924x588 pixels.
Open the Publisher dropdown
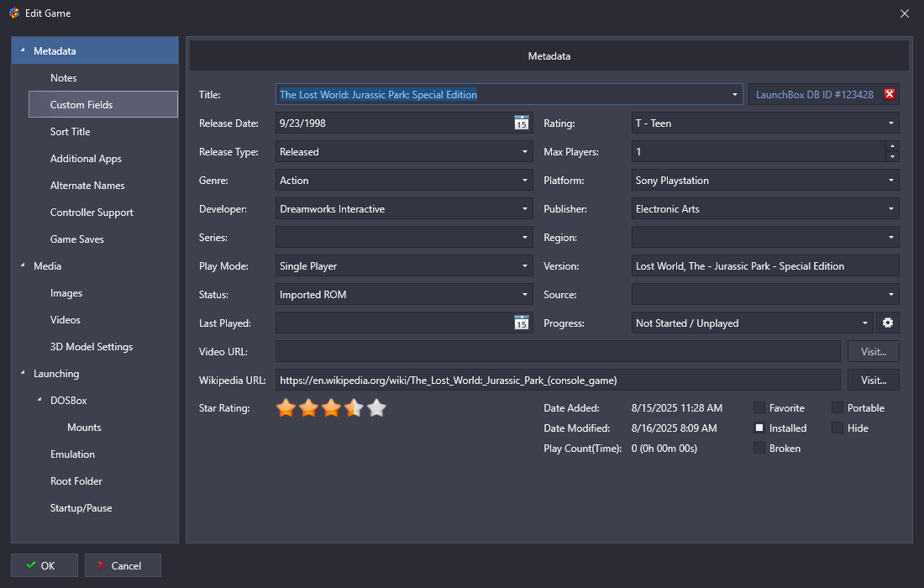click(765, 209)
